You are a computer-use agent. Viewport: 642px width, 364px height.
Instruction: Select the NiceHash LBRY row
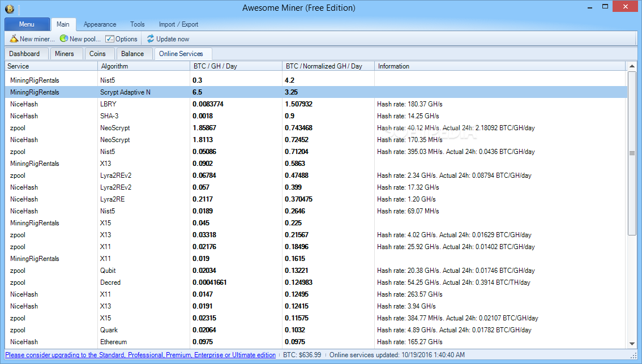click(x=316, y=104)
